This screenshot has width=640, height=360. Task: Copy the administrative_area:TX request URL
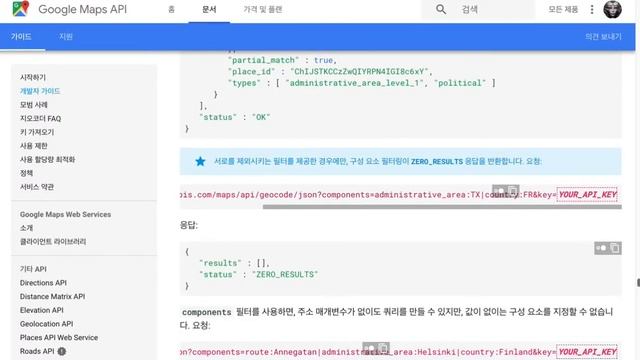coord(513,191)
